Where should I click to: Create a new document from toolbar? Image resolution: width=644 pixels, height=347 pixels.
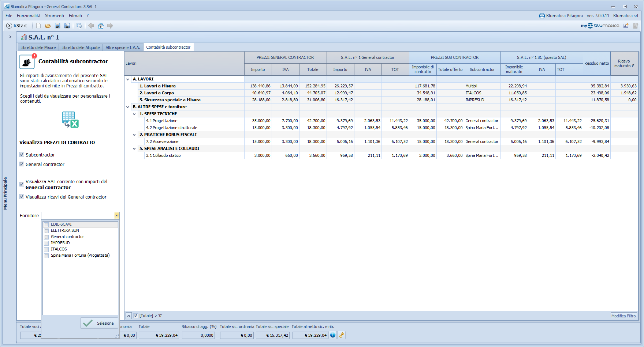point(38,26)
